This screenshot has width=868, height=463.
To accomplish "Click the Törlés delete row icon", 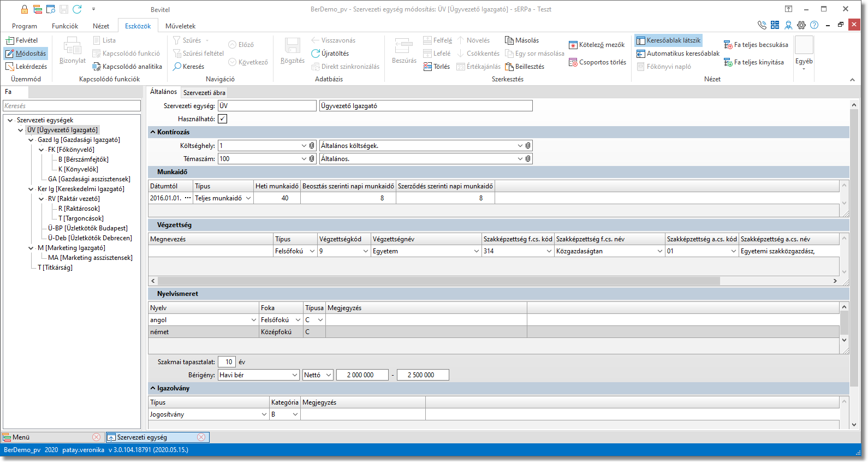I will 427,67.
